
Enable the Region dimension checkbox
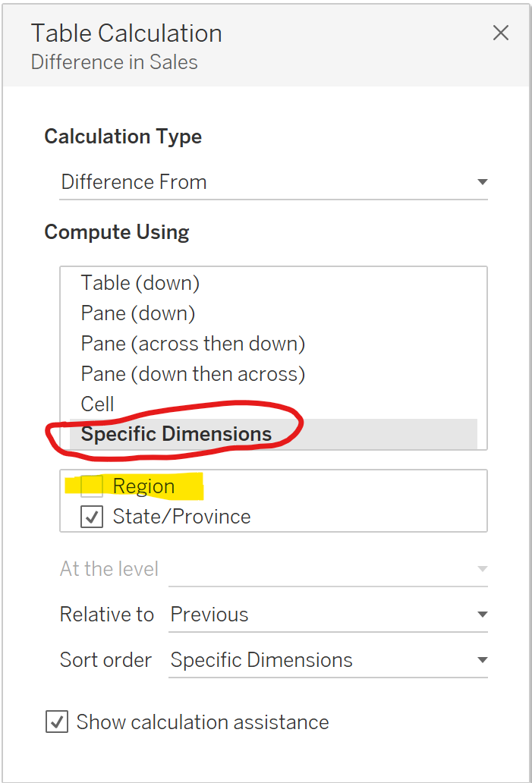pyautogui.click(x=92, y=486)
